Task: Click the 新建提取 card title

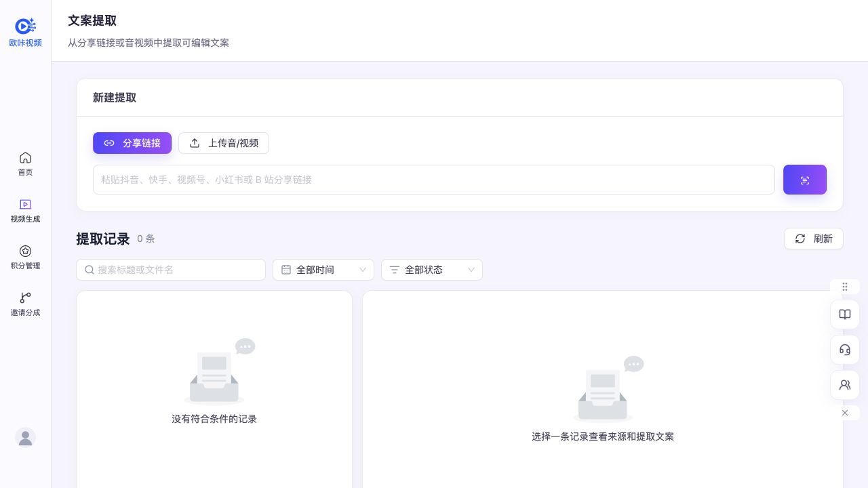Action: pos(115,98)
